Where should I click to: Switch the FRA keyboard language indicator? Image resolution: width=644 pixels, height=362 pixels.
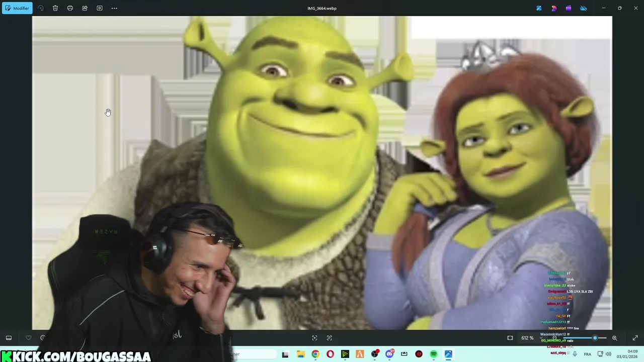click(588, 354)
